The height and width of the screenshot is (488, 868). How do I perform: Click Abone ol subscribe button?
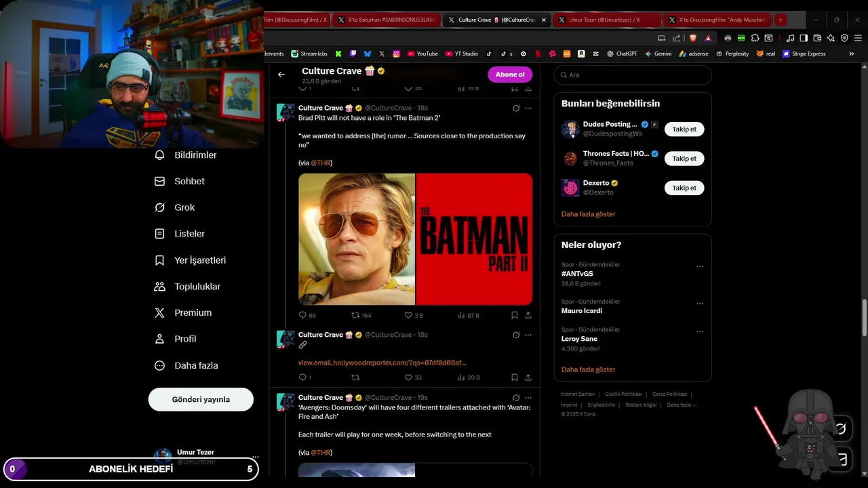510,75
